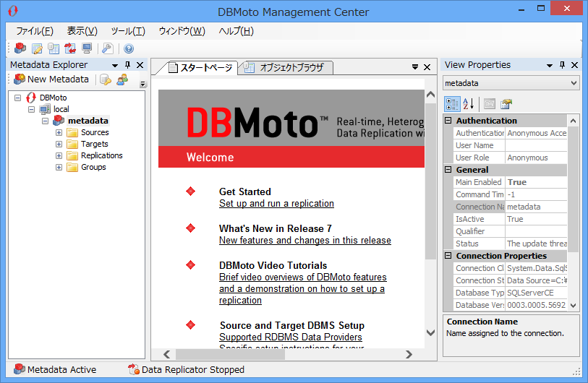Select the Sources folder

(95, 132)
